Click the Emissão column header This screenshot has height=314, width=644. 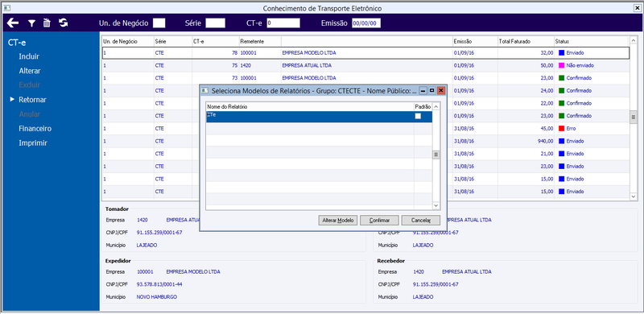coord(475,42)
